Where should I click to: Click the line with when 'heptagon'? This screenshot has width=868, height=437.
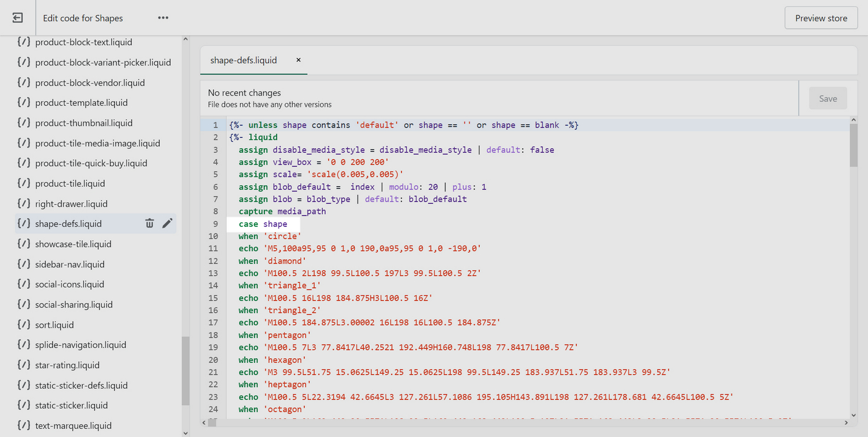[275, 384]
